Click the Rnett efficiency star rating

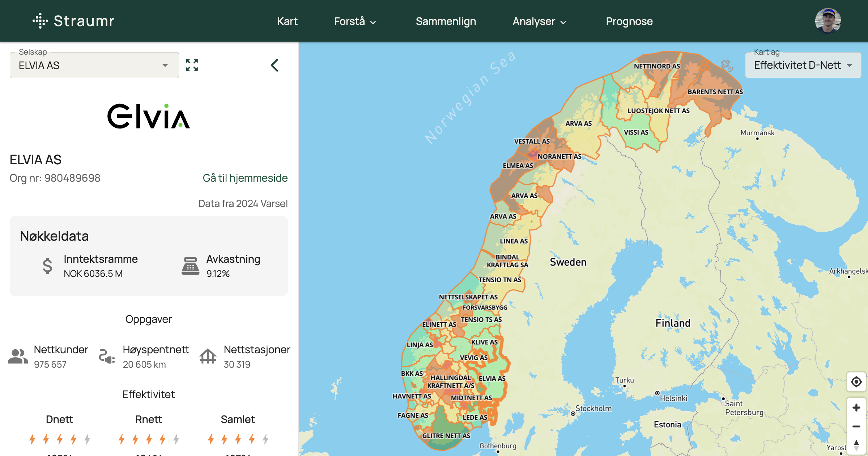coord(148,439)
